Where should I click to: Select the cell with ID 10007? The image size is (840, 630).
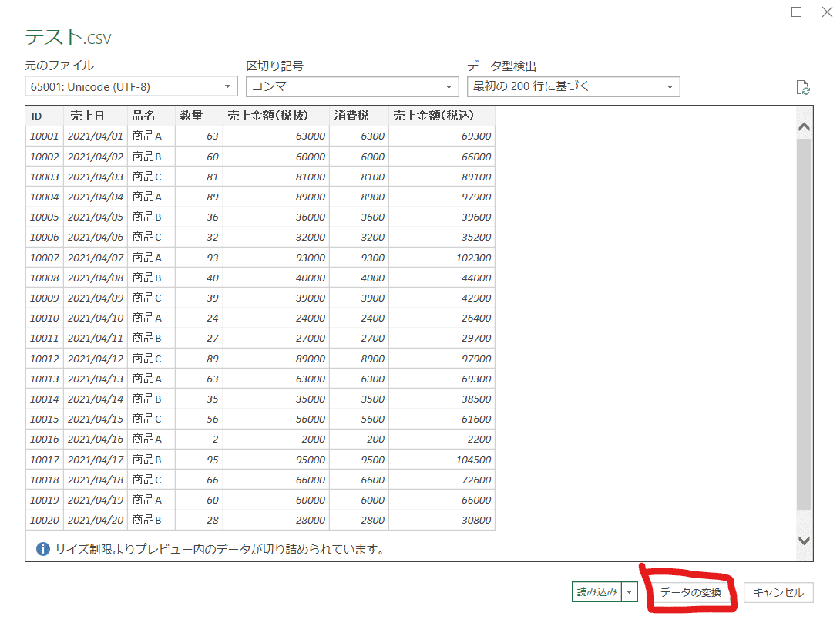click(x=44, y=258)
